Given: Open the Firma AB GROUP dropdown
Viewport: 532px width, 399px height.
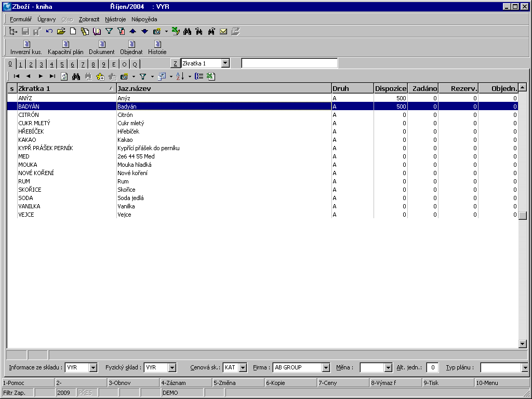Looking at the screenshot, I should coord(326,368).
